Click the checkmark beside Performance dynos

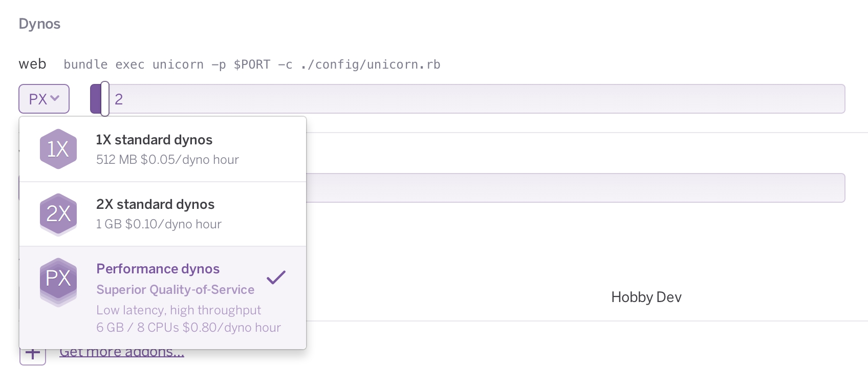coord(276,276)
